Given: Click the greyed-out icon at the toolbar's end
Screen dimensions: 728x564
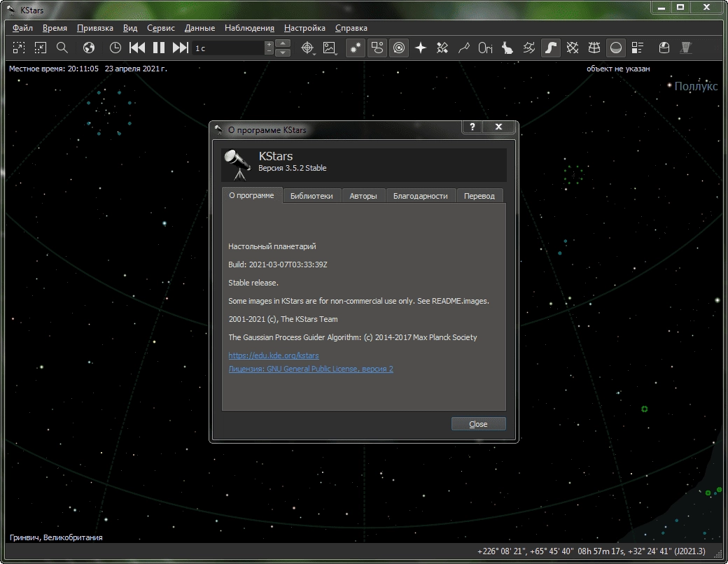Looking at the screenshot, I should tap(686, 48).
